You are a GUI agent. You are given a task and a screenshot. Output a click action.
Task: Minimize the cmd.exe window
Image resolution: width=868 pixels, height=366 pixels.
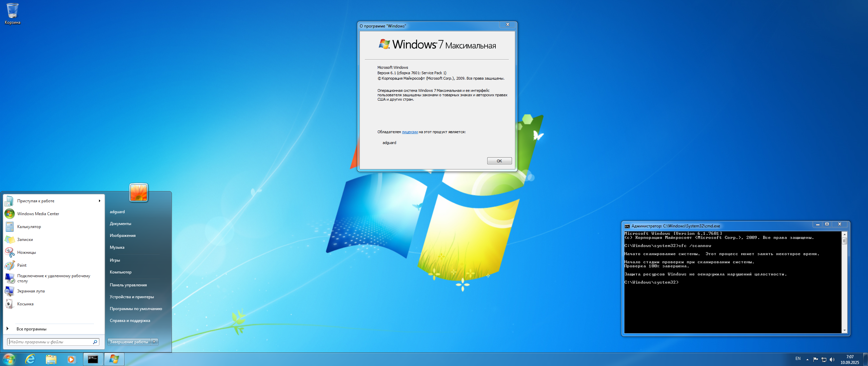[x=817, y=224]
